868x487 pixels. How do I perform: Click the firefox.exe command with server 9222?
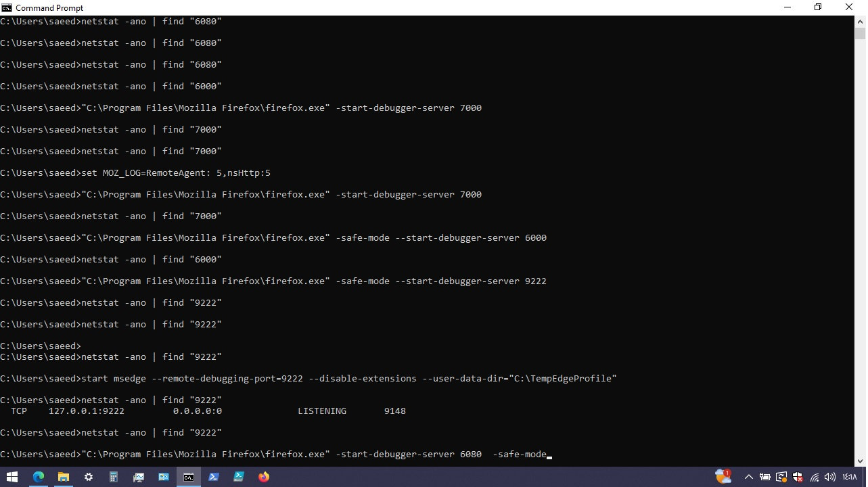point(273,281)
